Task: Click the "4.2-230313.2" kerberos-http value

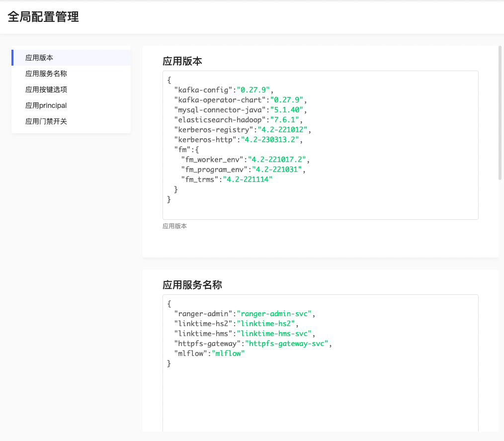Action: coord(270,140)
